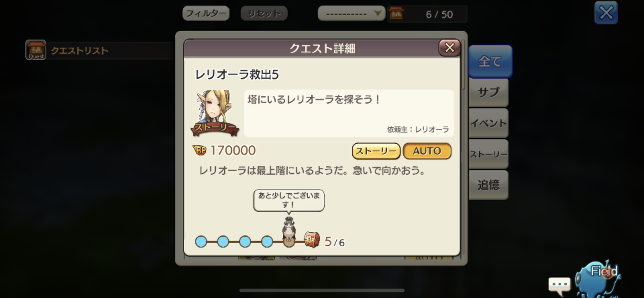Switch to the イベント tab
644x298 pixels.
[489, 123]
